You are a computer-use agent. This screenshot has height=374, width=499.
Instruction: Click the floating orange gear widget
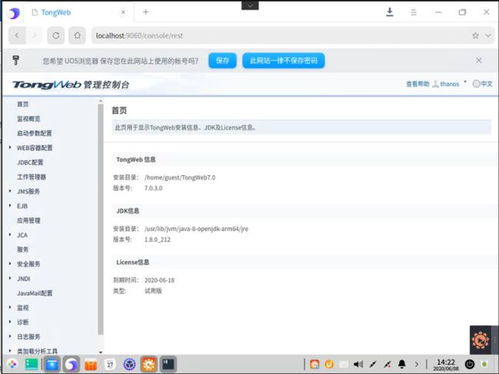click(x=480, y=340)
